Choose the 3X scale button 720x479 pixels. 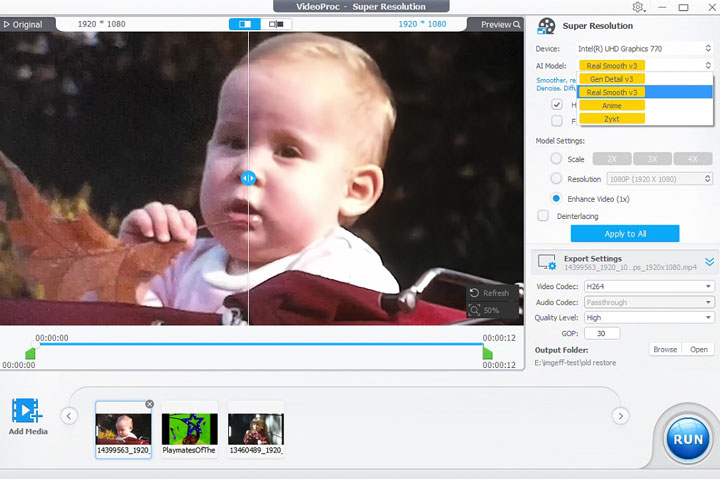click(652, 159)
